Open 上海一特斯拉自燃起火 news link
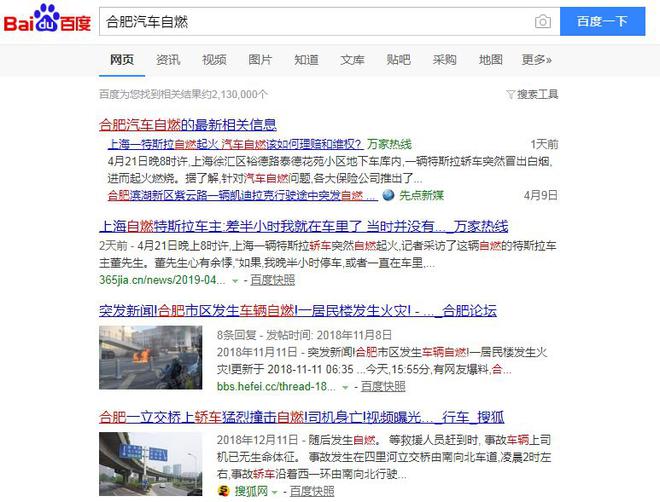 click(x=235, y=144)
